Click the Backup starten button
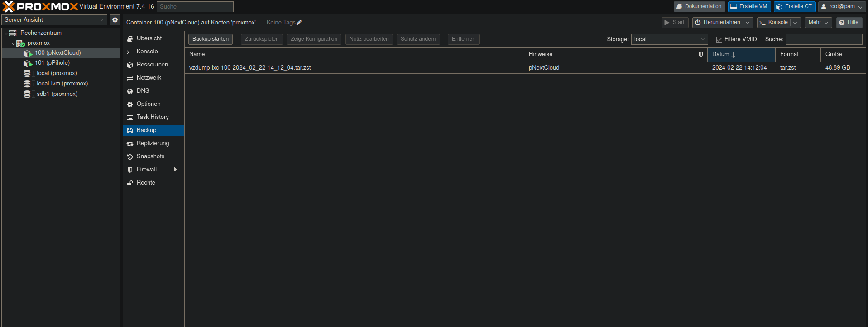 pyautogui.click(x=211, y=39)
